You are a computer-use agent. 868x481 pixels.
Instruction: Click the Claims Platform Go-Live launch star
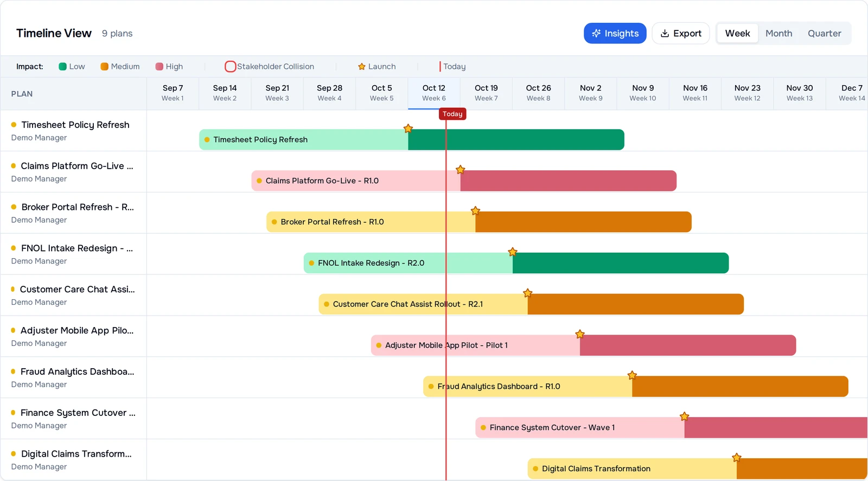[461, 170]
